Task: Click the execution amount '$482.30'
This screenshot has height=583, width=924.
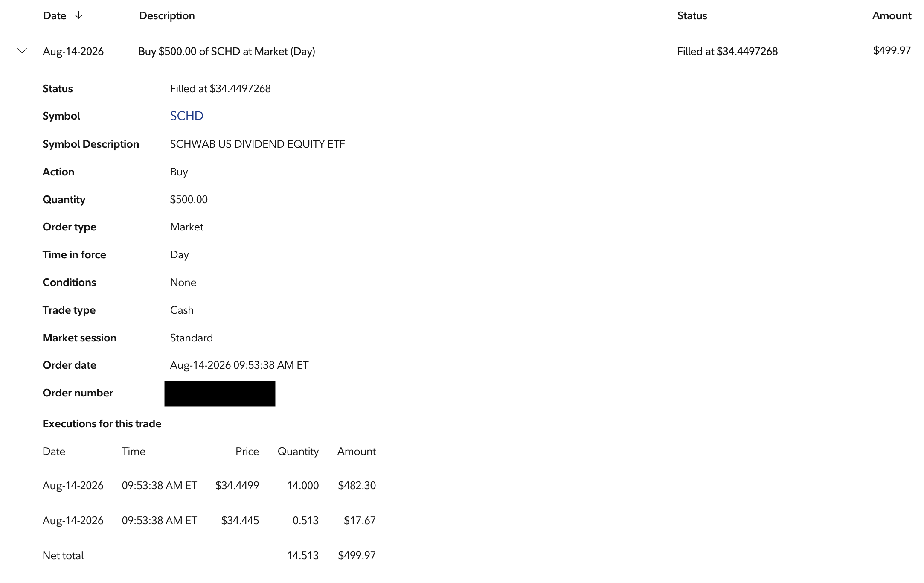Action: click(357, 486)
